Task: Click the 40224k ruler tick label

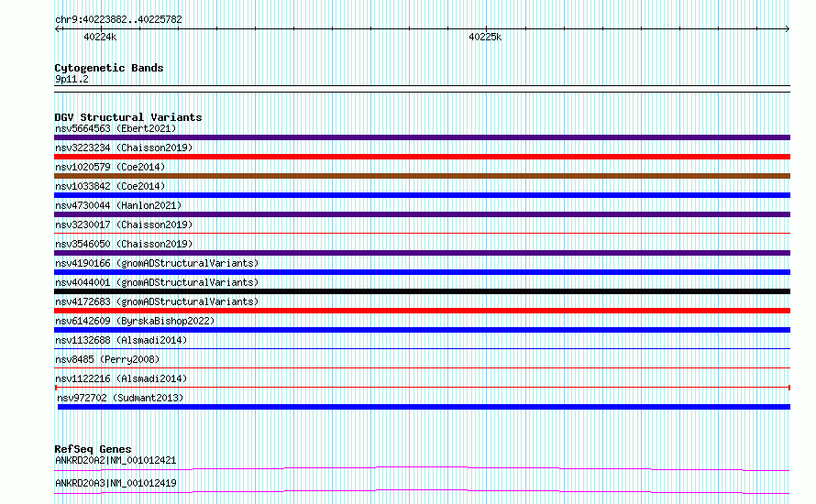Action: click(100, 37)
